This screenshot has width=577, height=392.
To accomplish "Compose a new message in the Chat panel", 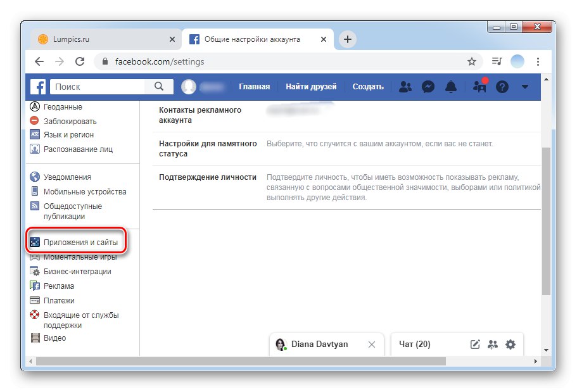I will (x=474, y=344).
